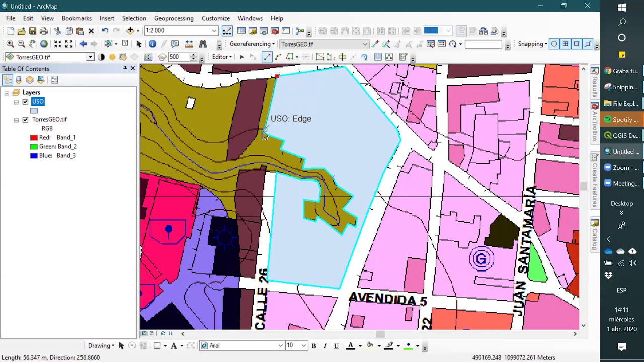Undo the last action

pos(105,31)
